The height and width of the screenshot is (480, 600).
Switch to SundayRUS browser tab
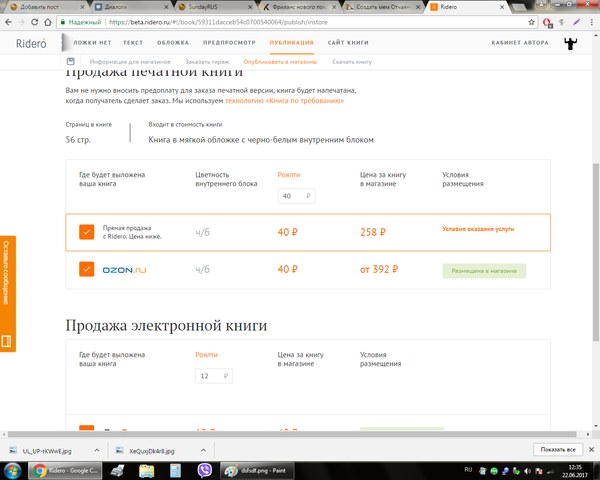tap(214, 7)
